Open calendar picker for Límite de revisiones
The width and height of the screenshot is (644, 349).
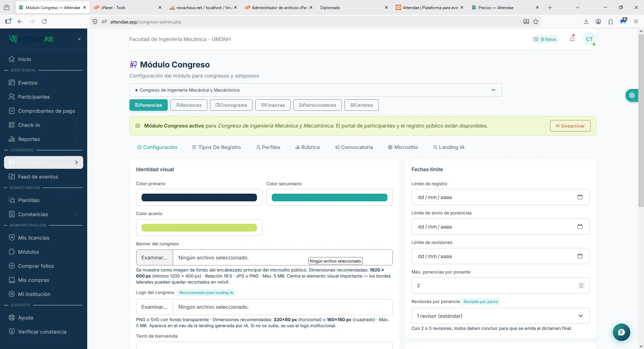(x=580, y=256)
